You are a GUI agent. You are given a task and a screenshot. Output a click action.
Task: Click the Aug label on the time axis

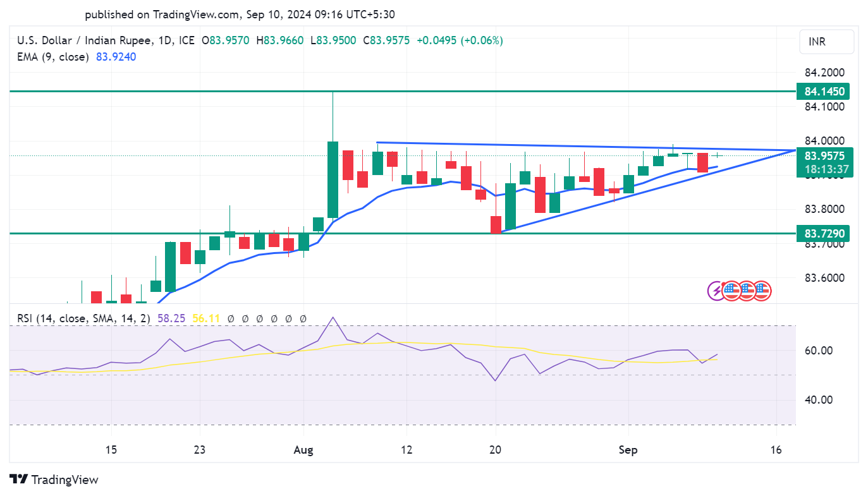coord(304,450)
